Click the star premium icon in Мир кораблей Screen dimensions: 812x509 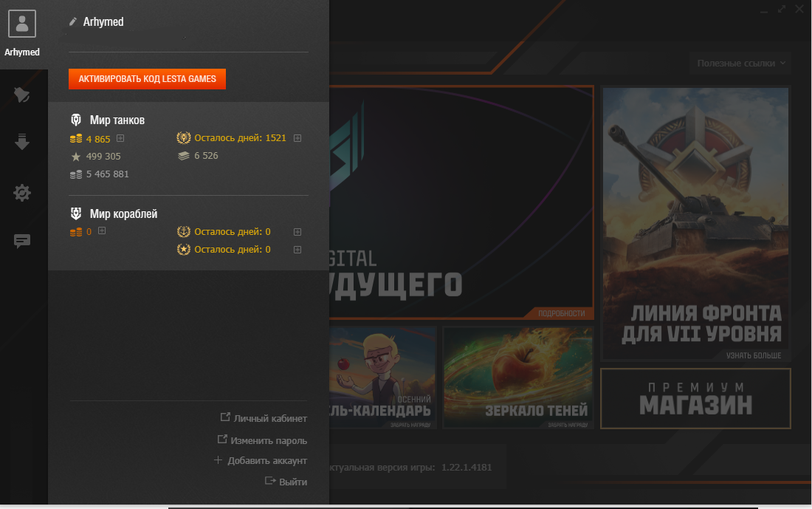coord(183,249)
